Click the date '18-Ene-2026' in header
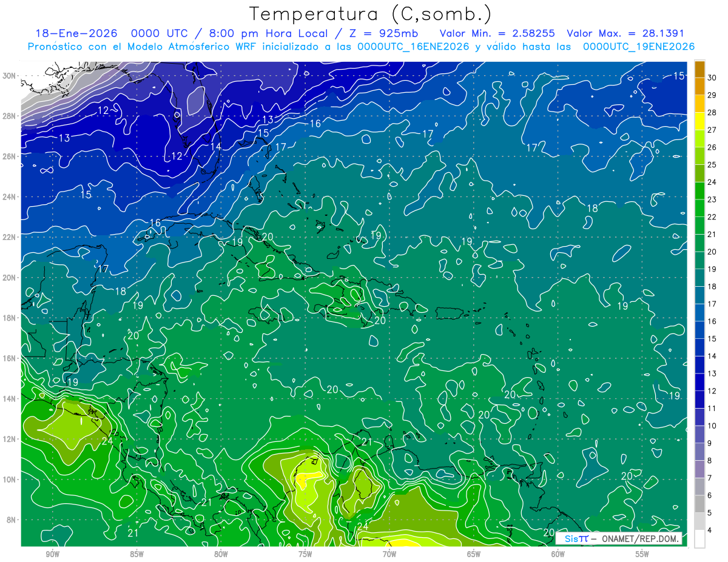The image size is (728, 562). coord(76,33)
